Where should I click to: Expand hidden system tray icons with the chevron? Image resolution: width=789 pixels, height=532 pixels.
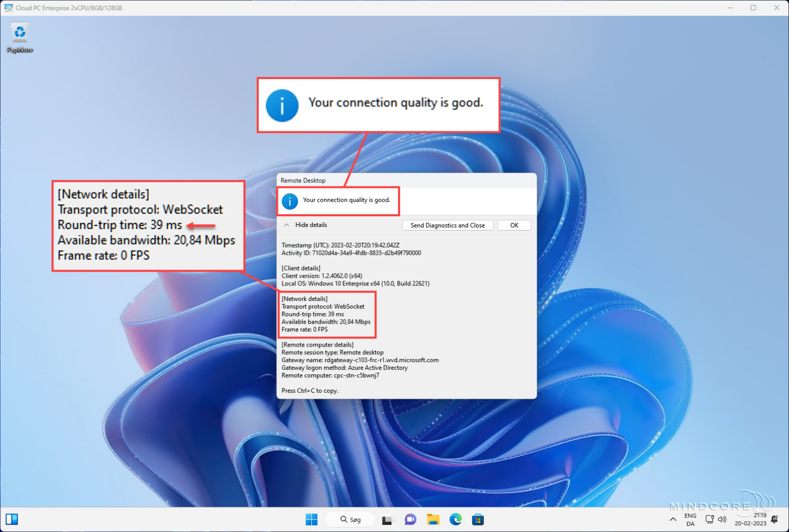(673, 519)
